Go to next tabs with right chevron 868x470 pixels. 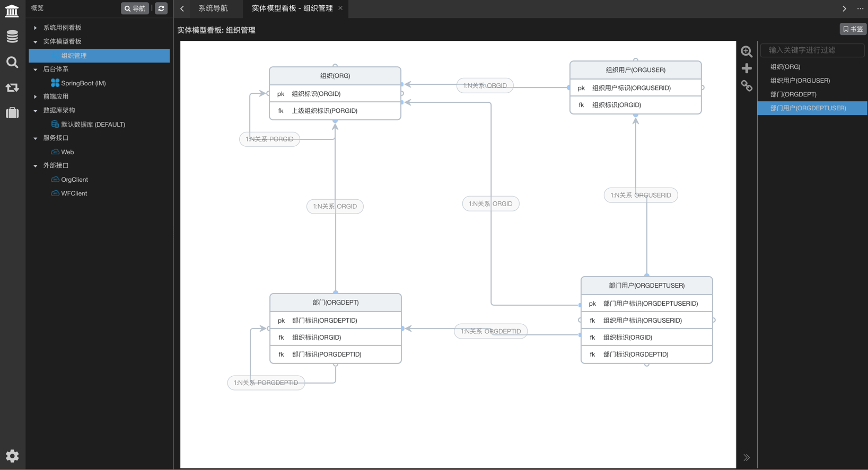(844, 8)
